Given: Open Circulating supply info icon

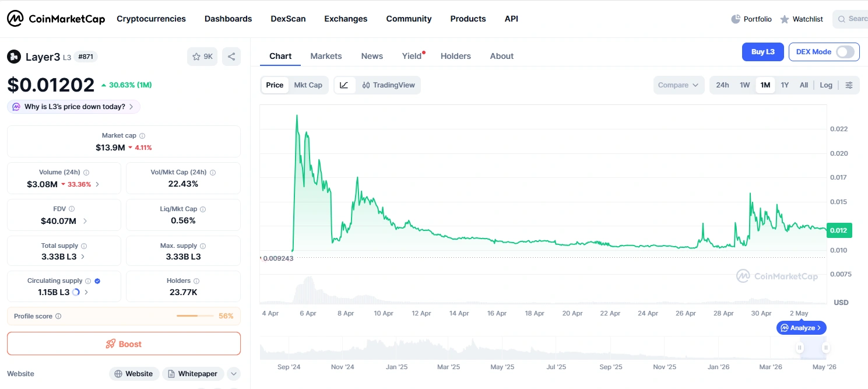Looking at the screenshot, I should tap(88, 281).
